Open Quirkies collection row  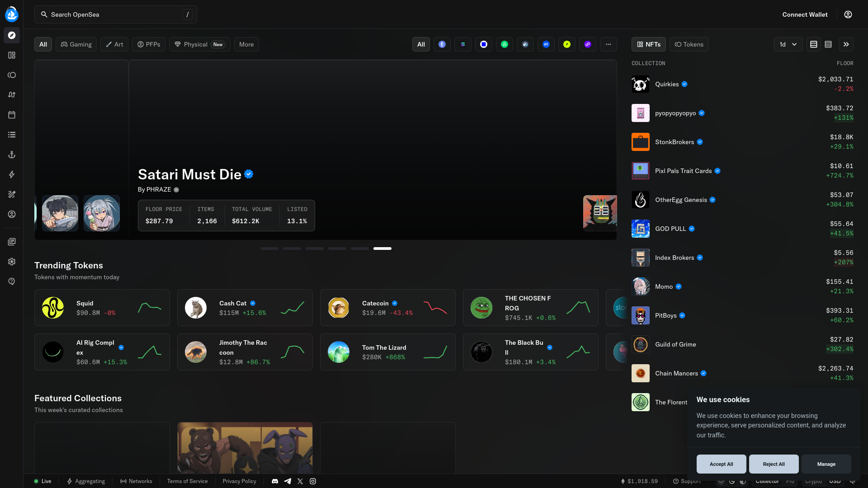[x=742, y=84]
